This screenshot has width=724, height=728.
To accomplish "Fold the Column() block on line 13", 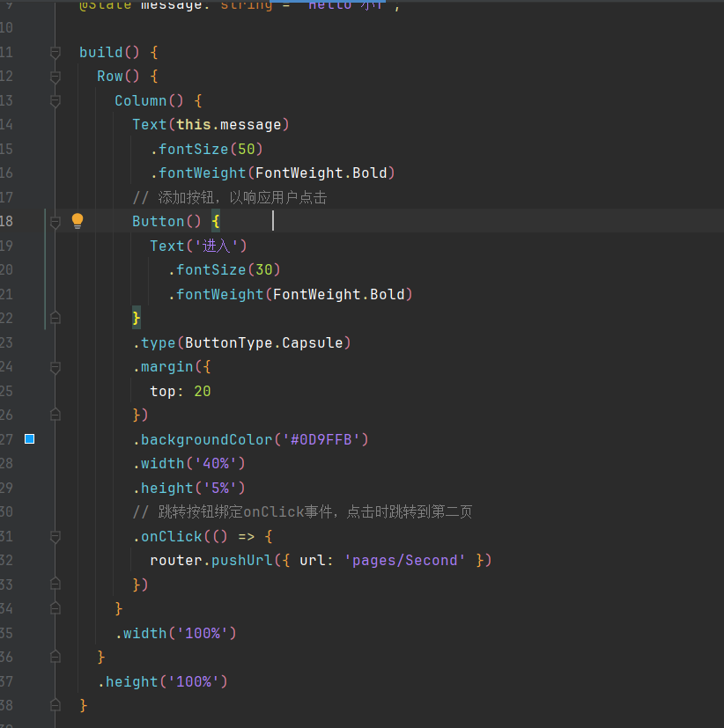I will tap(55, 101).
